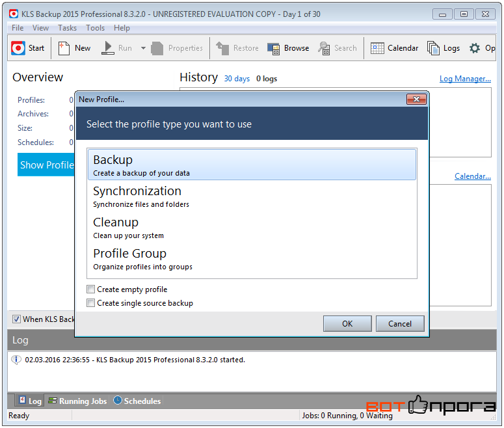The image size is (504, 428).
Task: Maximize the KLS Backup window
Action: [x=464, y=14]
